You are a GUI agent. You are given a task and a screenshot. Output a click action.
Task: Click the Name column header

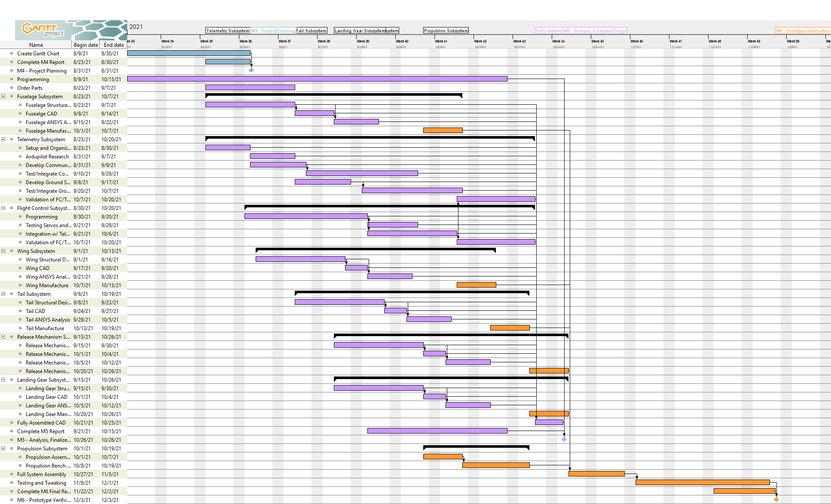point(36,45)
